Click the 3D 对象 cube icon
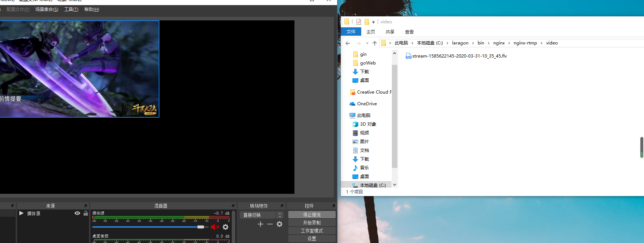The image size is (644, 243). [x=355, y=124]
